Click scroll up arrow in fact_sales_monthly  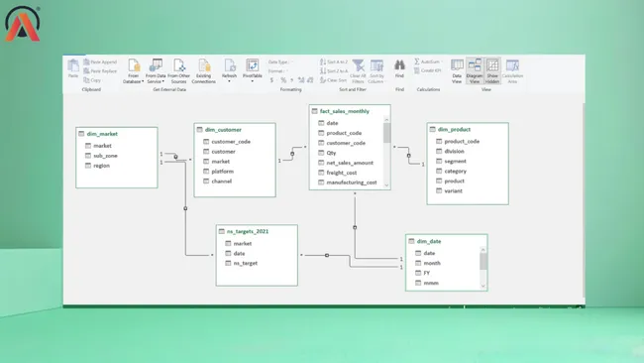386,120
